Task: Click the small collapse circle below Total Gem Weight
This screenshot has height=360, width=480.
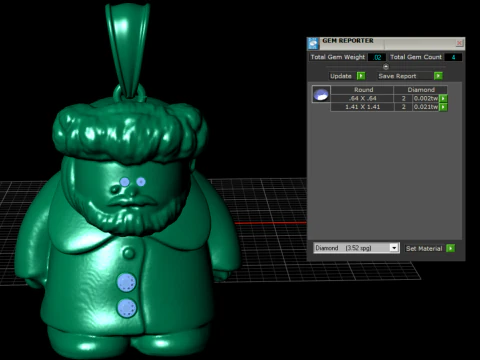Action: (x=386, y=67)
